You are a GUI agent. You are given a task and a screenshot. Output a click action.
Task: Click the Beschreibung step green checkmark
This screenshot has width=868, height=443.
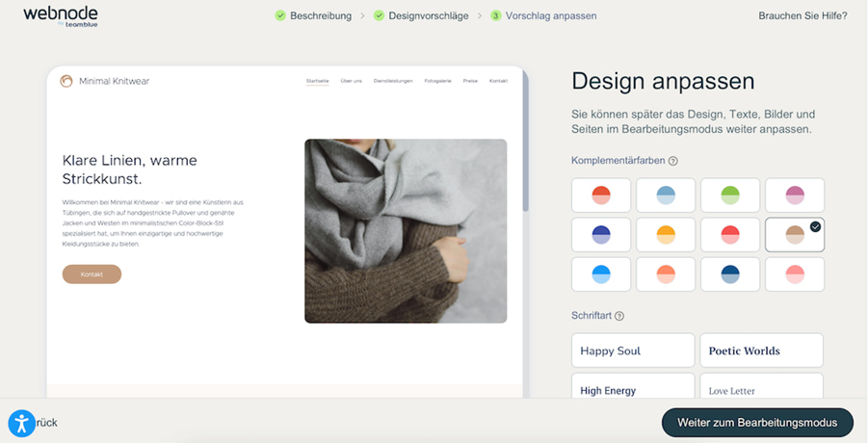[x=280, y=15]
